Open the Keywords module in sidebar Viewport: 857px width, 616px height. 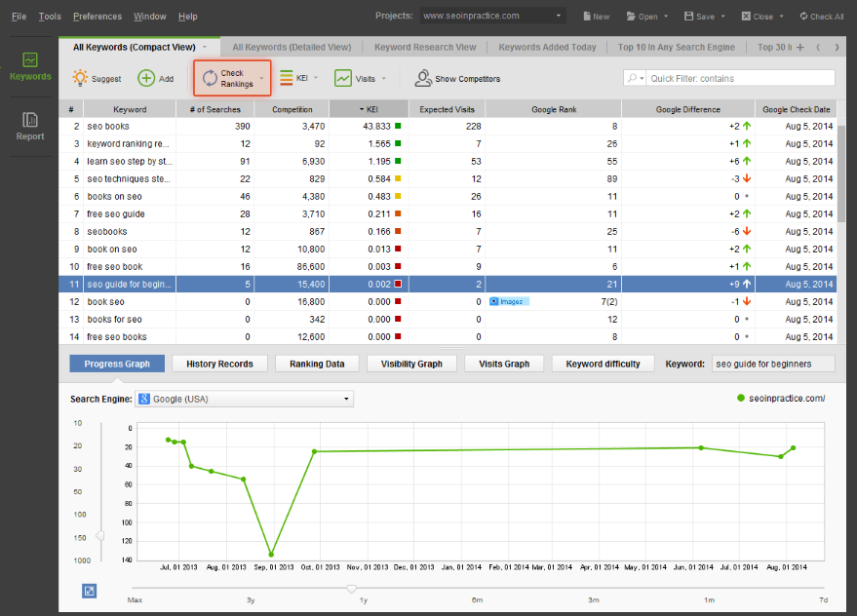(x=30, y=66)
